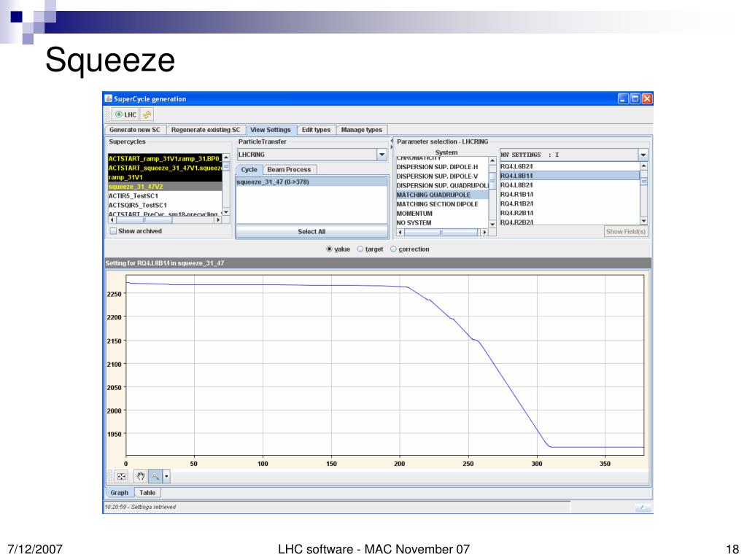The width and height of the screenshot is (747, 560).
Task: Select parameter RQ4.L6B2/I
Action: pos(569,167)
